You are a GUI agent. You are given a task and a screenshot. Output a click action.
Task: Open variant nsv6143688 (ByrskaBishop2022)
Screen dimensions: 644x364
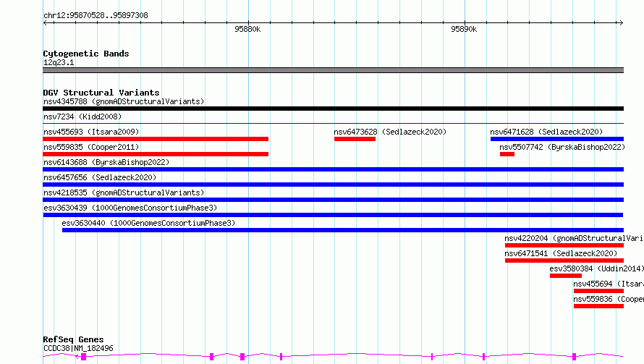[x=106, y=162]
